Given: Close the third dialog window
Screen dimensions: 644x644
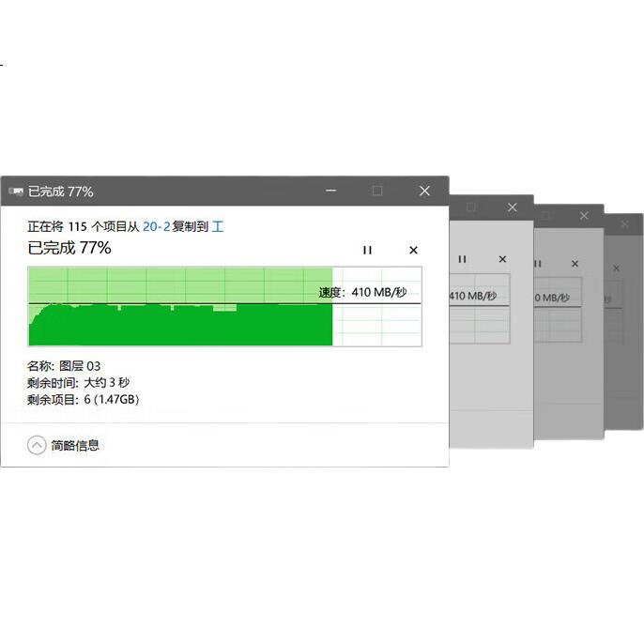Looking at the screenshot, I should [584, 216].
